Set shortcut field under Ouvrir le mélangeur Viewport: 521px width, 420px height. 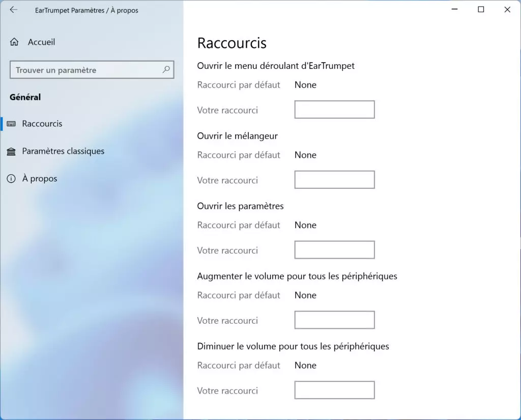335,180
